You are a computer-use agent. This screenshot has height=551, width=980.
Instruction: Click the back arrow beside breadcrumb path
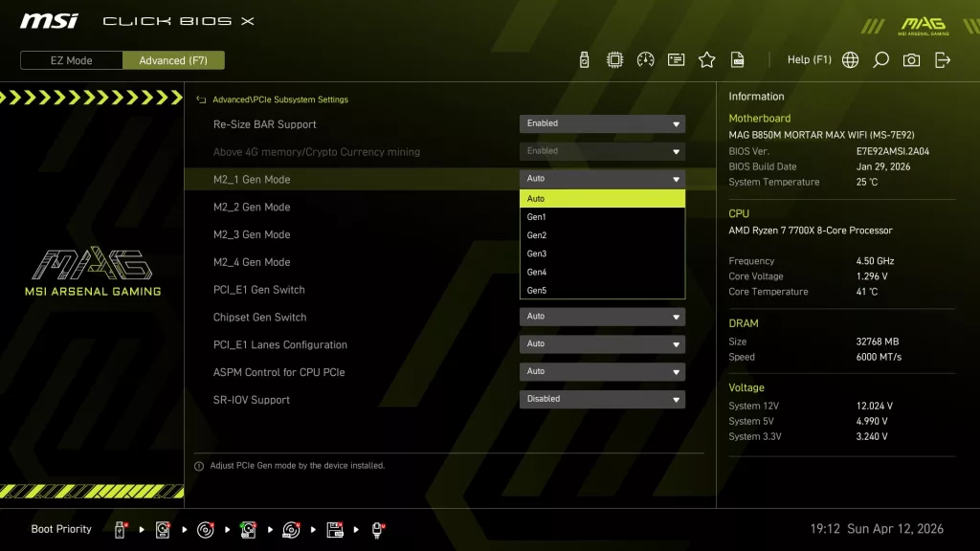click(x=201, y=99)
